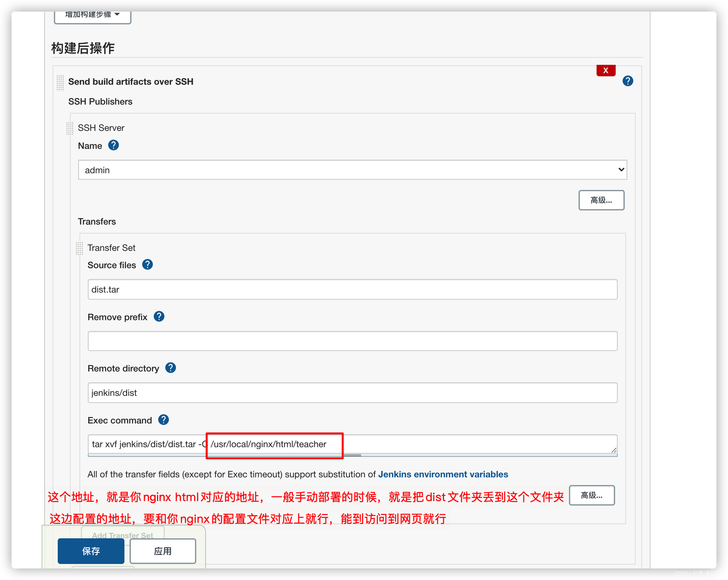
Task: Open the SSH Server Name dropdown
Action: (x=352, y=170)
